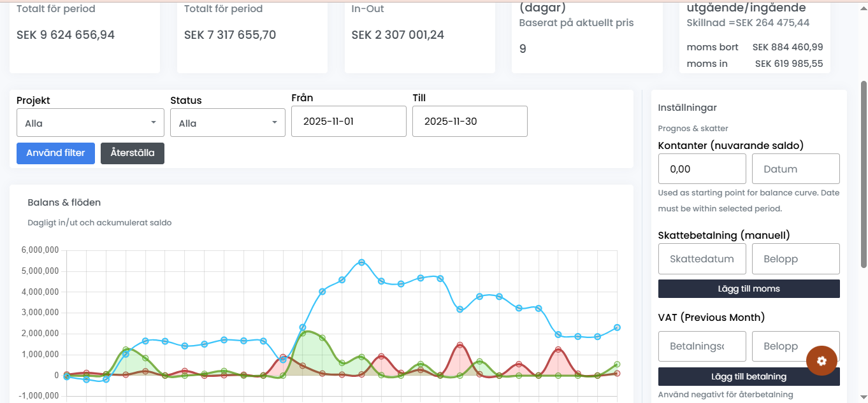Image resolution: width=868 pixels, height=403 pixels.
Task: Click Belopp field under Skattebetalning (manuell)
Action: pos(795,259)
